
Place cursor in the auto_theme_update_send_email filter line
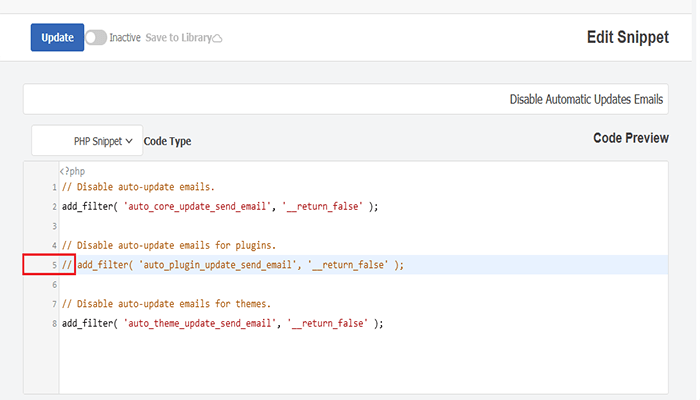pyautogui.click(x=222, y=324)
